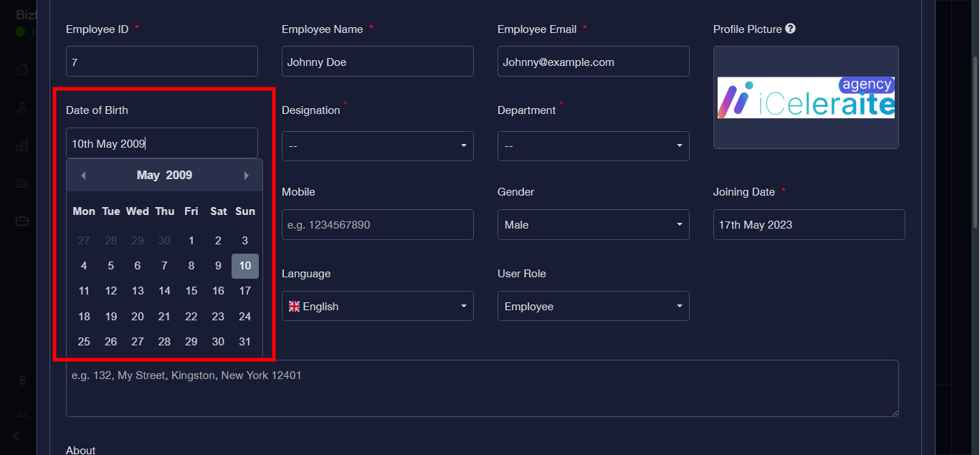Focus the Mobile number input field
This screenshot has width=980, height=455.
pos(377,225)
